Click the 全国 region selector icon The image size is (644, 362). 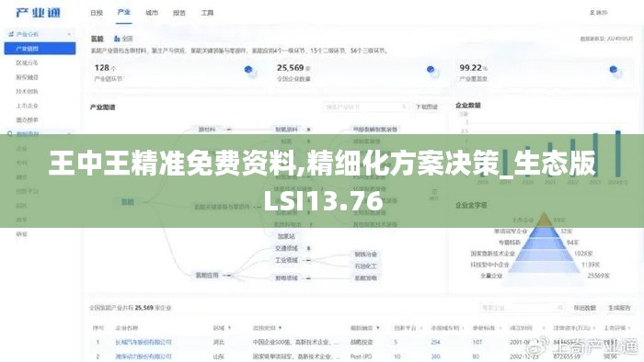(x=117, y=39)
